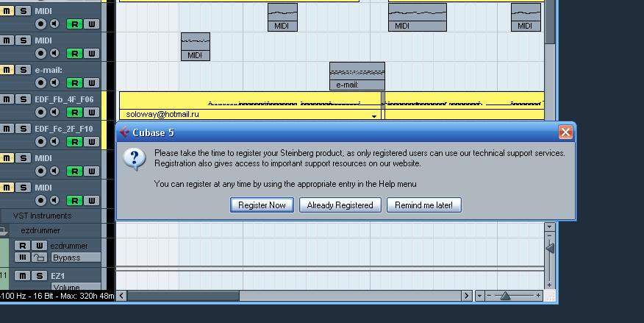This screenshot has height=323, width=644.
Task: Mute the e-mail: track
Action: point(6,70)
